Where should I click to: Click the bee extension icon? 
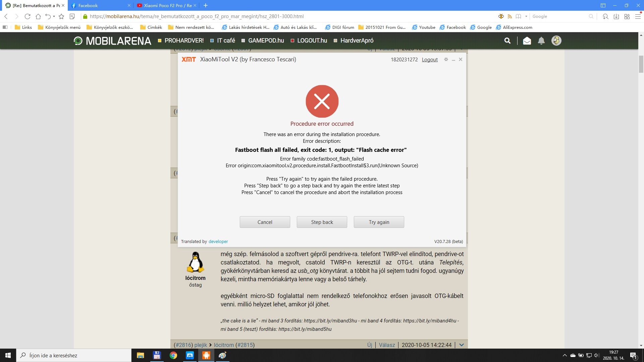[501, 16]
